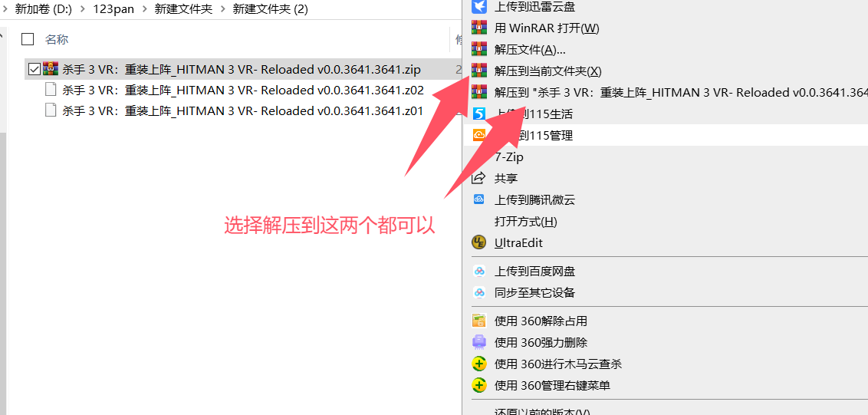Image resolution: width=868 pixels, height=415 pixels.
Task: Click the 115生活 blue icon
Action: [478, 114]
